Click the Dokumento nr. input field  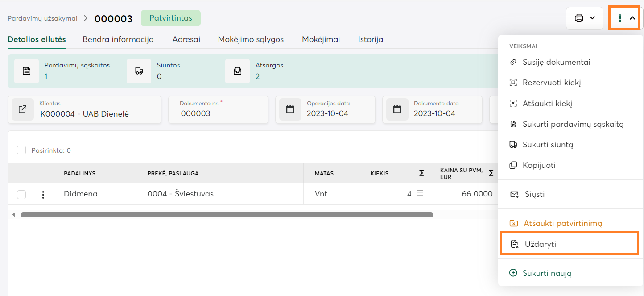pyautogui.click(x=219, y=114)
